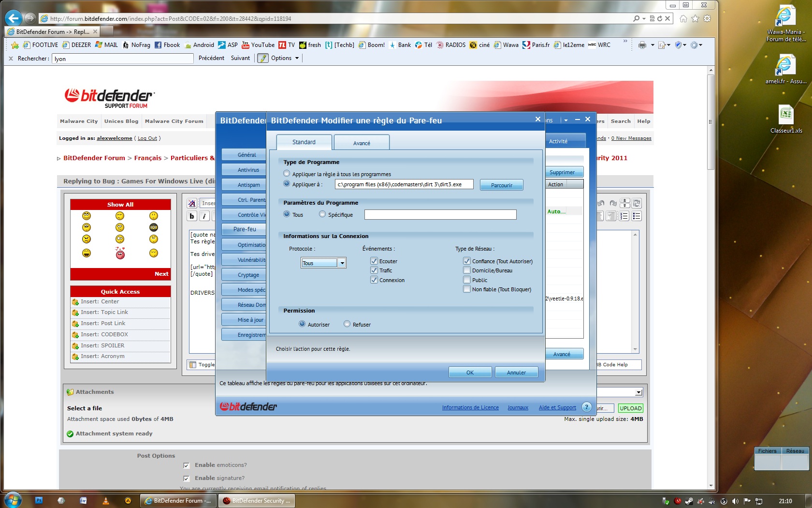The height and width of the screenshot is (508, 812).
Task: Toggle 'Enable emoticons?' checkbox
Action: (x=186, y=465)
